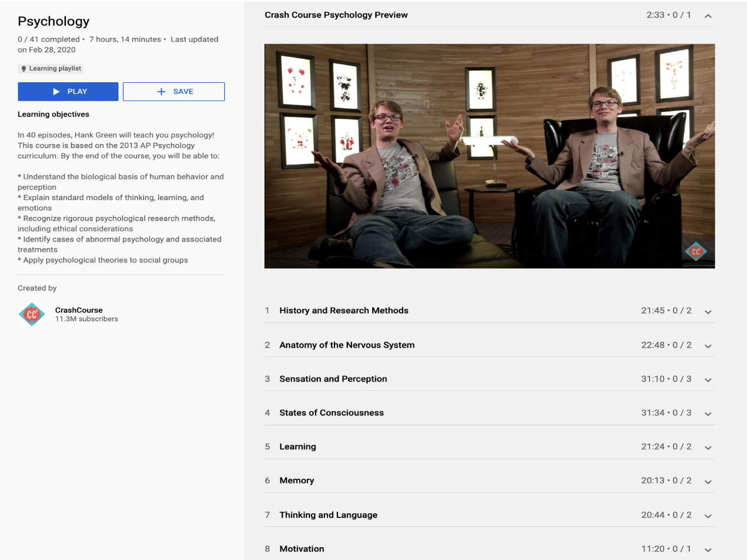Click the 31:34 duration for States of Consciousness
747x560 pixels.
pos(652,412)
